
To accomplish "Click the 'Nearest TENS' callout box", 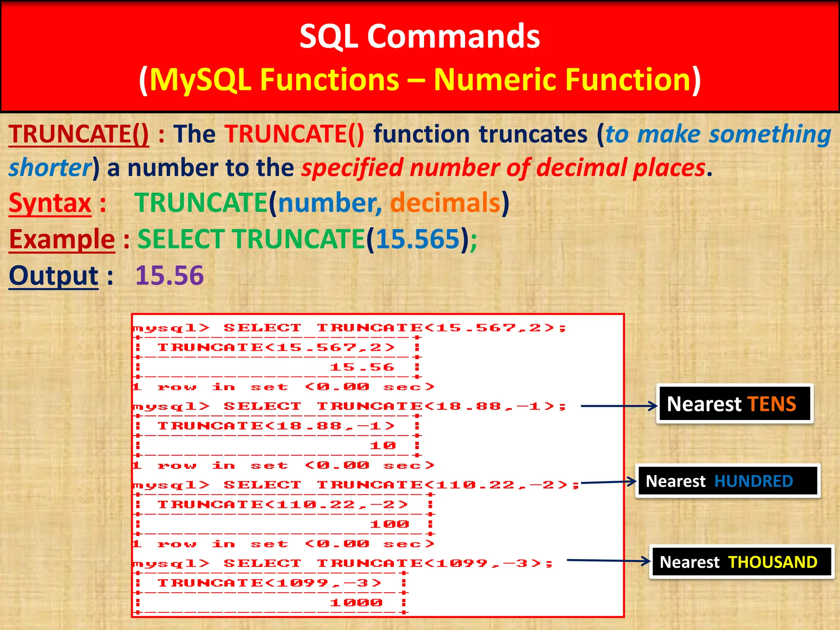I will pos(735,404).
